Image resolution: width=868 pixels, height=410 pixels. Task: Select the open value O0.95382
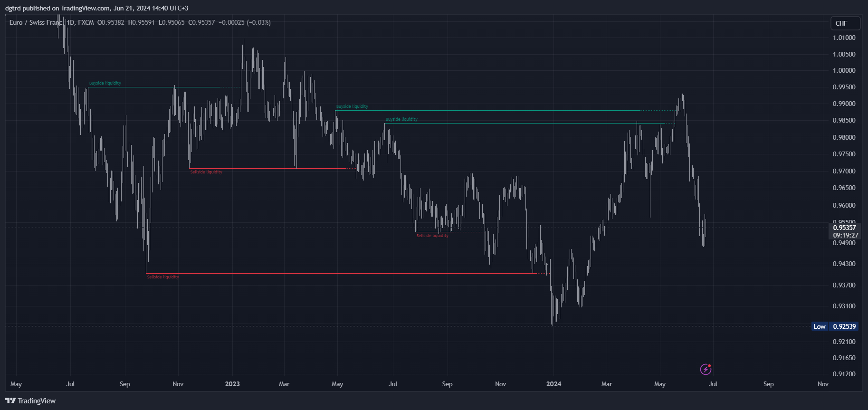coord(111,22)
